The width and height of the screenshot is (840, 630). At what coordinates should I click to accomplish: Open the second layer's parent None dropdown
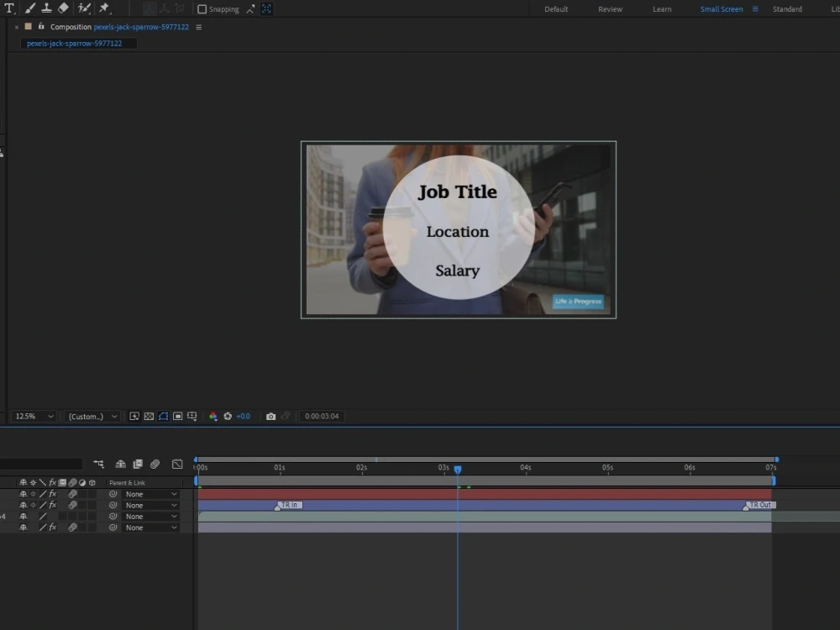150,505
